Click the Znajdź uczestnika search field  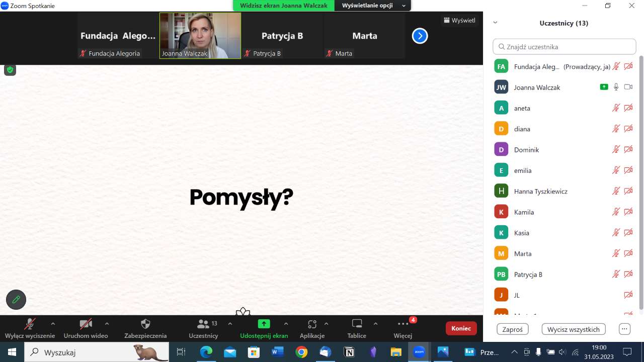(x=564, y=47)
